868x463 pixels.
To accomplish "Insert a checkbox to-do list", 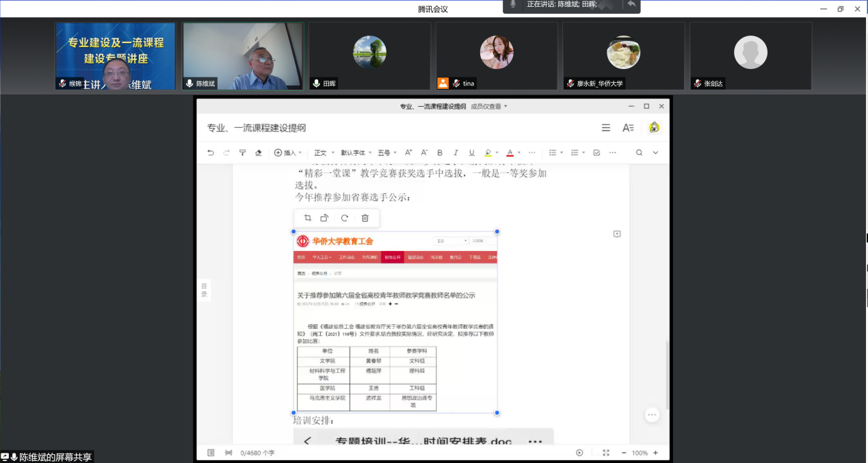I will (x=596, y=153).
